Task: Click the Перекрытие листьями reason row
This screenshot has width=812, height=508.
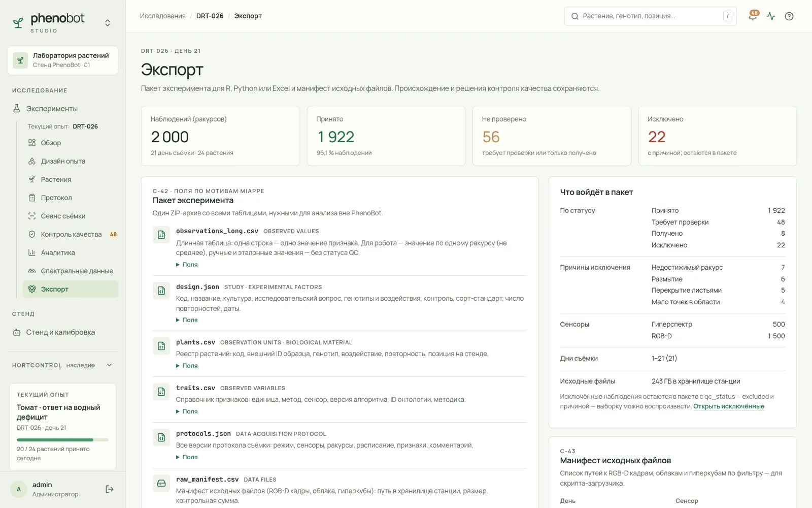Action: click(718, 290)
